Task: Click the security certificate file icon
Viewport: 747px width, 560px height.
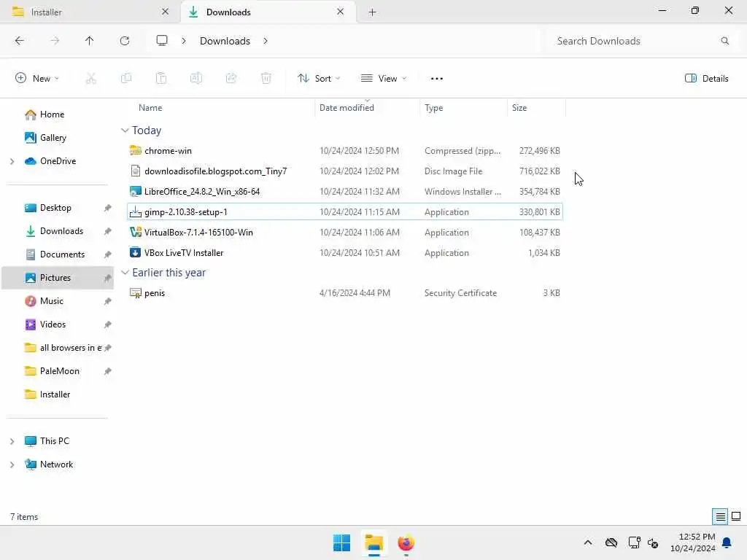Action: [135, 293]
